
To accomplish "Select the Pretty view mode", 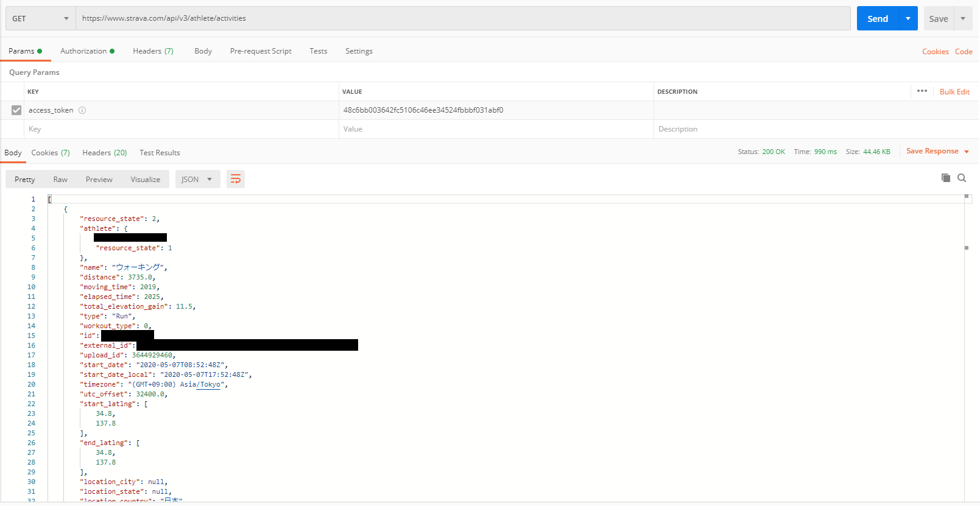I will point(25,179).
